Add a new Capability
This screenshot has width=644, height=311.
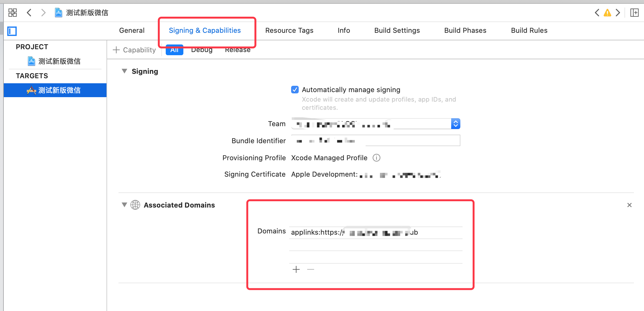click(x=134, y=50)
